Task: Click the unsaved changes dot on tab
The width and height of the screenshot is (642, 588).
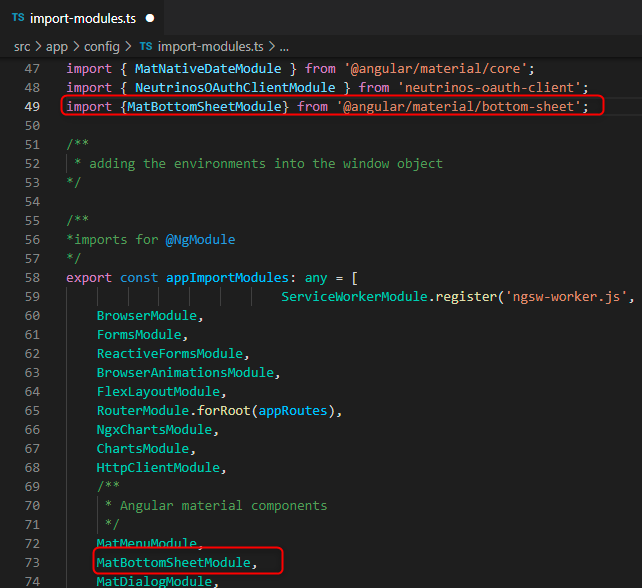Action: (150, 18)
